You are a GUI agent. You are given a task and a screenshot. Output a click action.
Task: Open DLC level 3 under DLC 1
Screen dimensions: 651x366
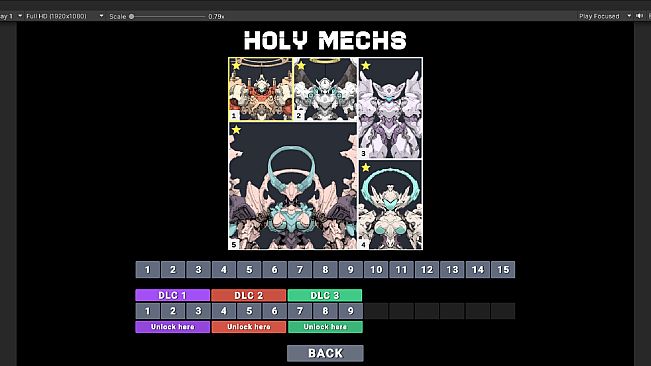tap(198, 311)
